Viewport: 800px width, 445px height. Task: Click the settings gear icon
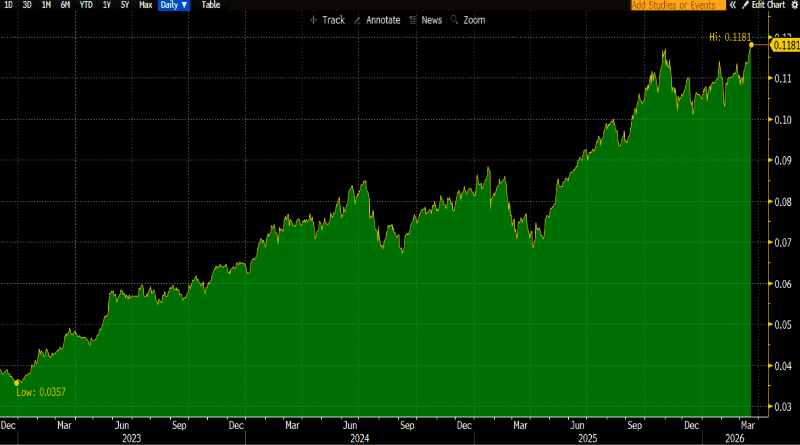point(794,5)
